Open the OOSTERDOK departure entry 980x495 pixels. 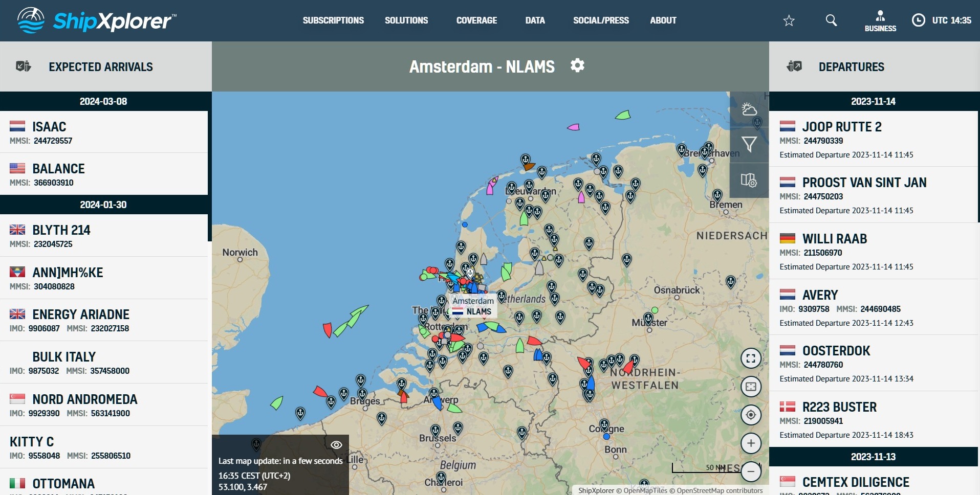[x=873, y=363]
